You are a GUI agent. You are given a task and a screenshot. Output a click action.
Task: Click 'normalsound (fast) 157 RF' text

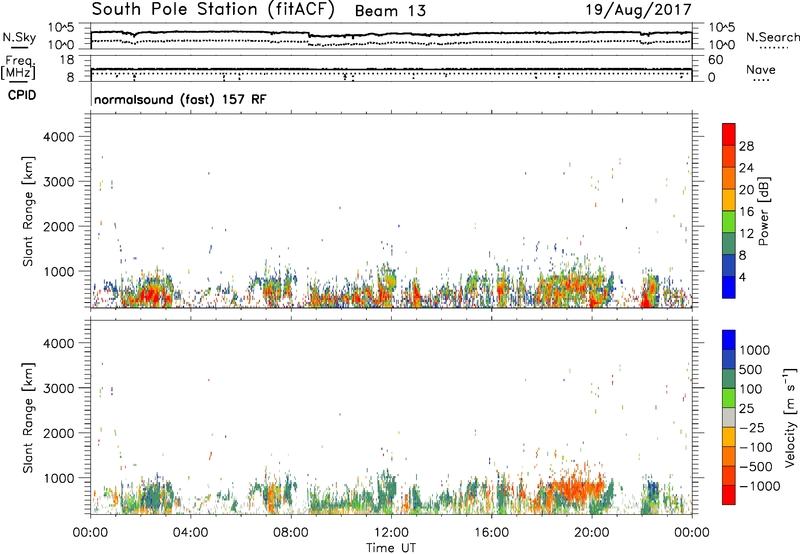point(180,99)
